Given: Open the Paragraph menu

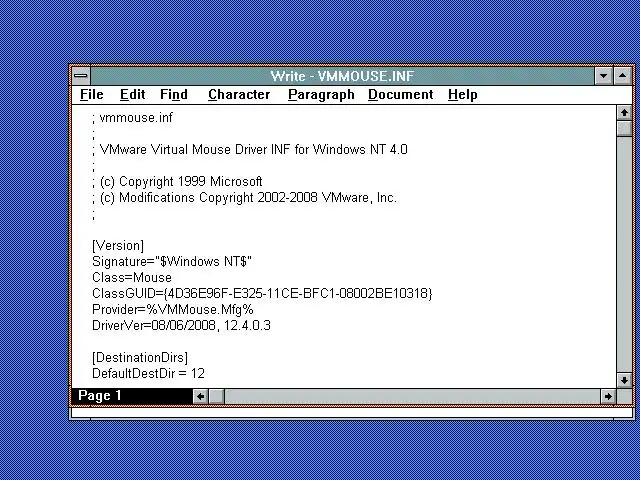Looking at the screenshot, I should tap(321, 94).
